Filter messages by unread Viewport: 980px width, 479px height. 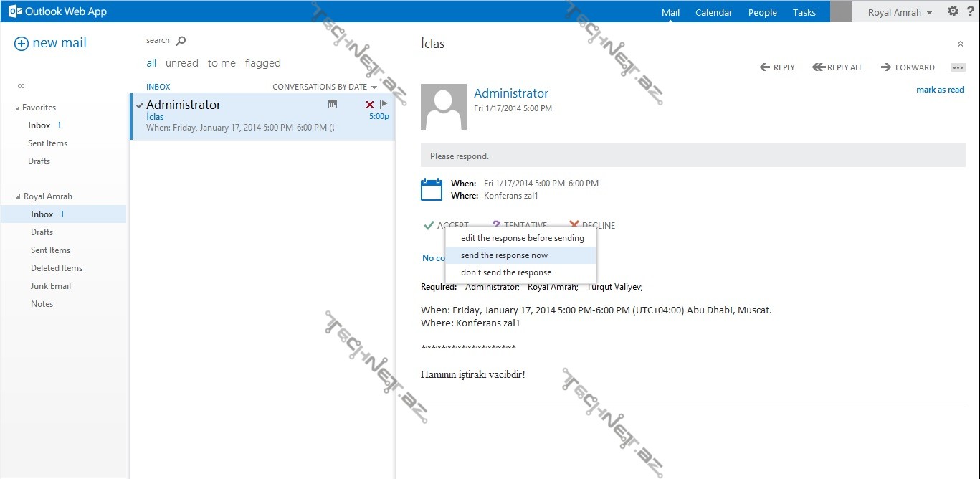[181, 63]
